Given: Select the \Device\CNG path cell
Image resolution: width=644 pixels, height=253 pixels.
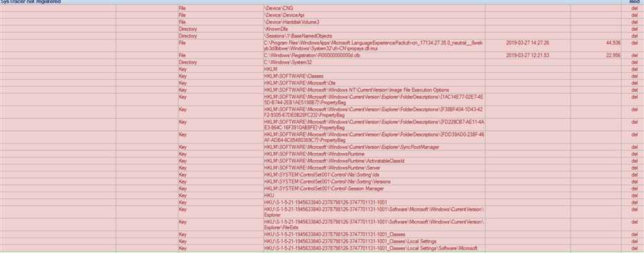Looking at the screenshot, I should [279, 8].
